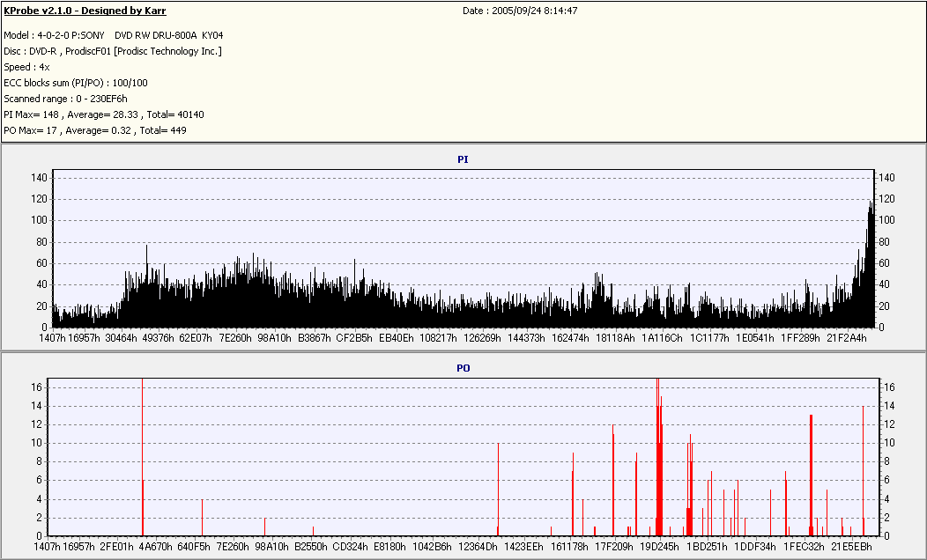Click the Speed 4x text line
The width and height of the screenshot is (927, 560).
tap(26, 67)
